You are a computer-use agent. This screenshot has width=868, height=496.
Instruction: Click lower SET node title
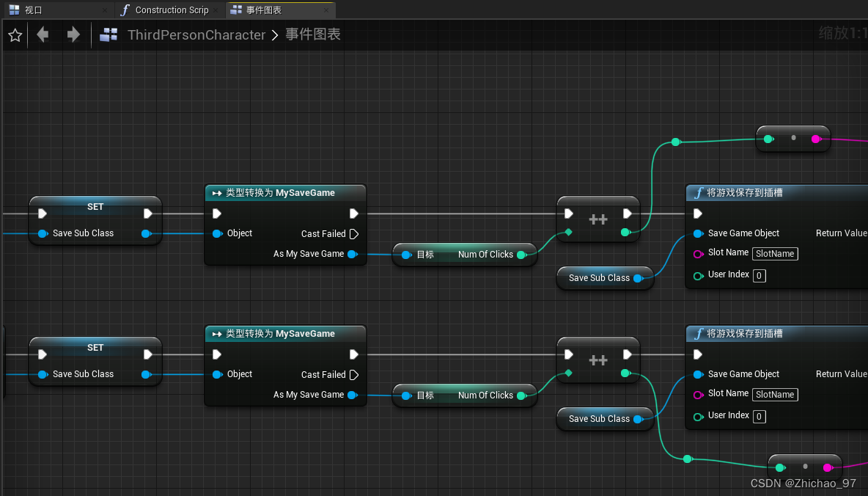coord(95,348)
